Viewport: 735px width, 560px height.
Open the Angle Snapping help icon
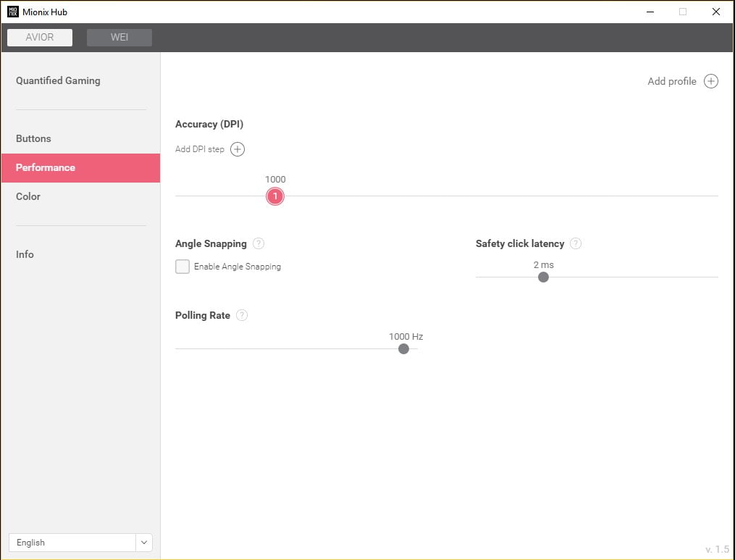(259, 243)
